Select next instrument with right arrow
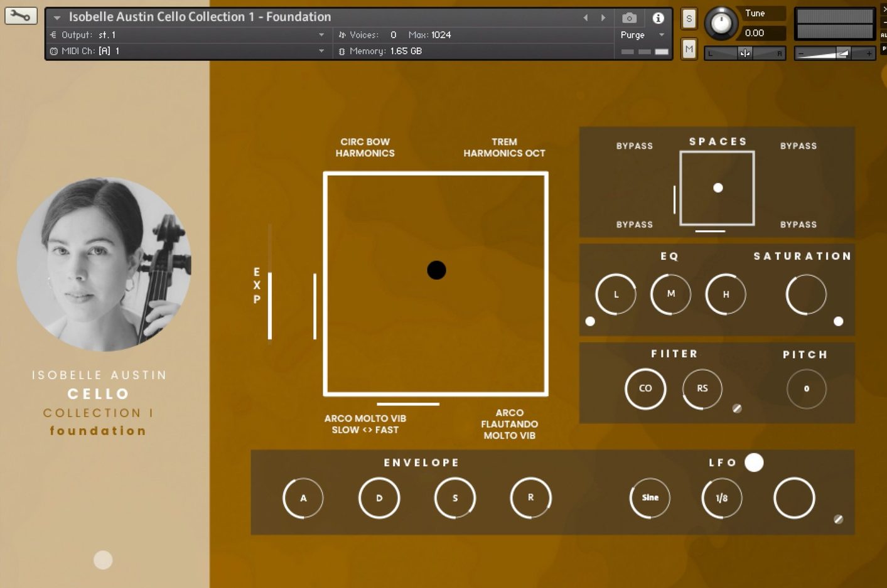This screenshot has height=588, width=887. [x=603, y=18]
